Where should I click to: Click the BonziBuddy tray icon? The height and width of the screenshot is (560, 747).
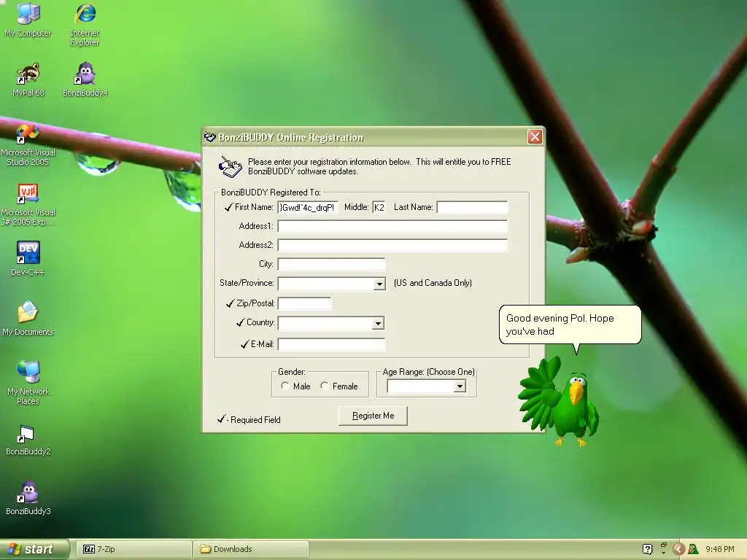click(x=693, y=549)
